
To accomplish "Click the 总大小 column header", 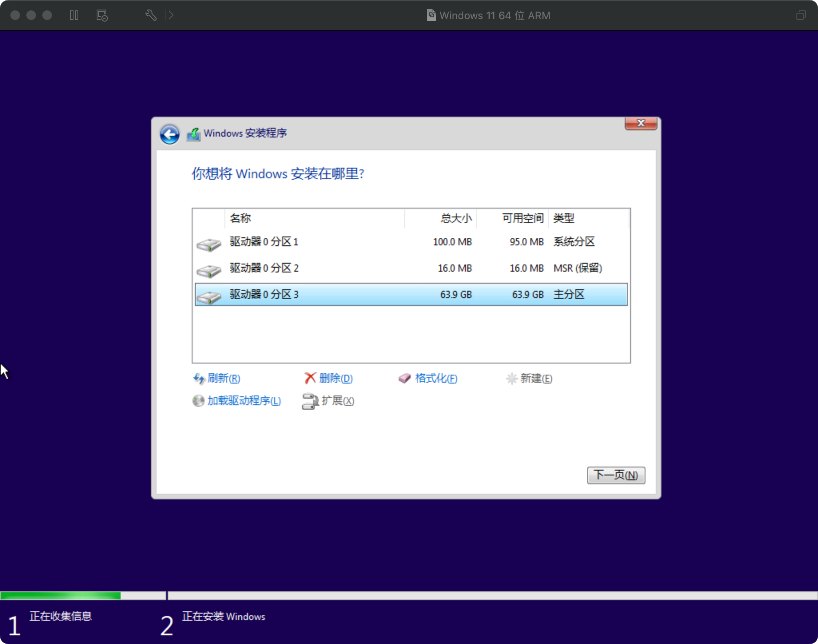I will 441,218.
